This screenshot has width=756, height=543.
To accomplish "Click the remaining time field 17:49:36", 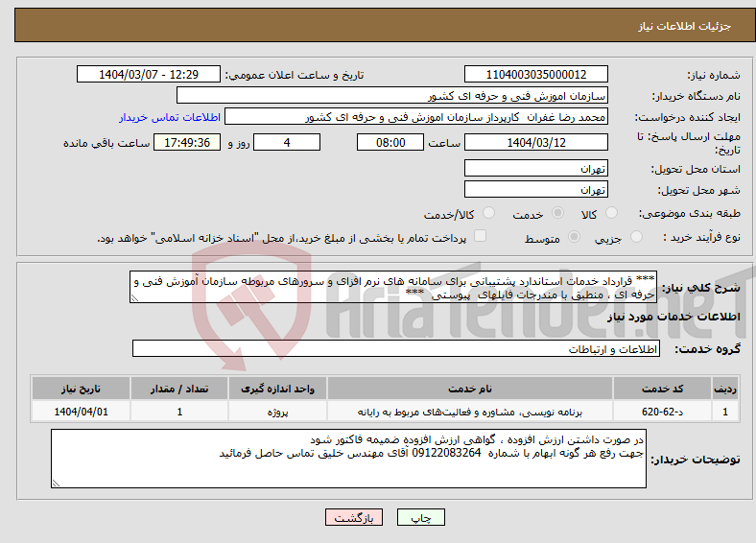I will [x=187, y=142].
